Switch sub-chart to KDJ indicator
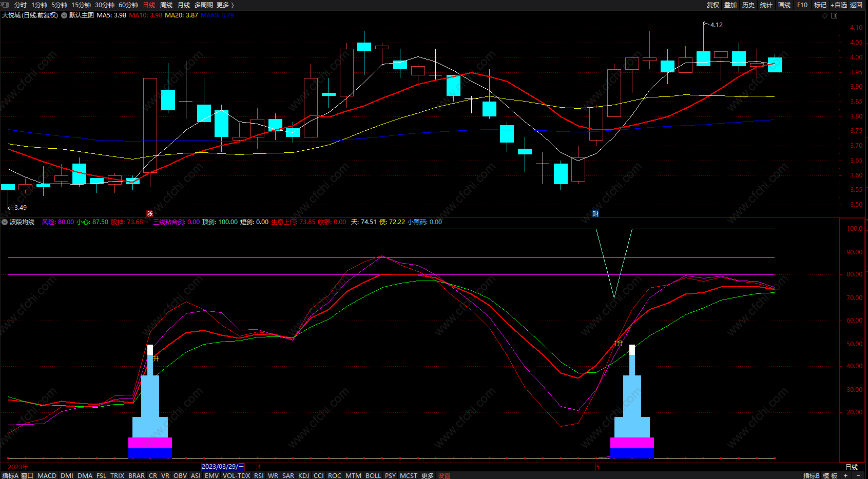 [304, 475]
